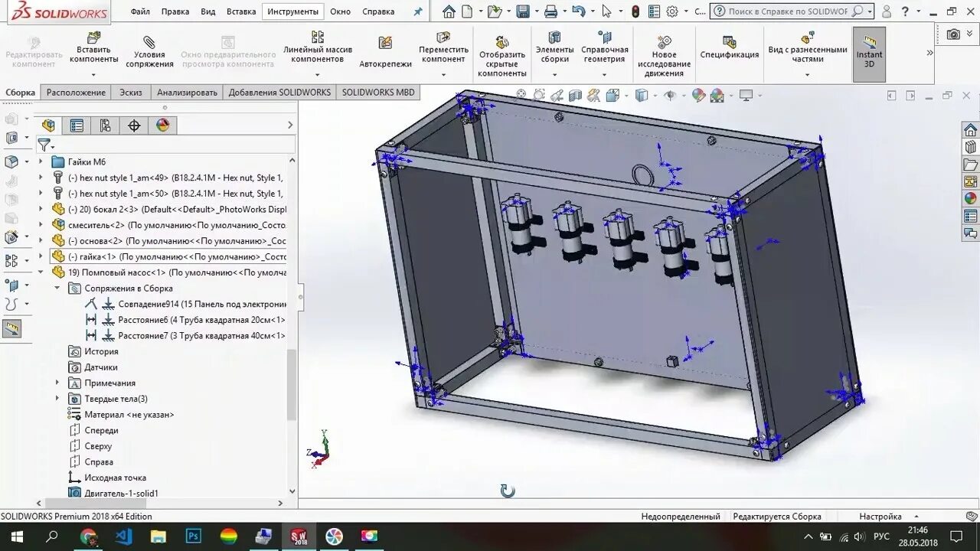The width and height of the screenshot is (980, 551).
Task: Open the Справка menu
Action: pyautogui.click(x=378, y=11)
